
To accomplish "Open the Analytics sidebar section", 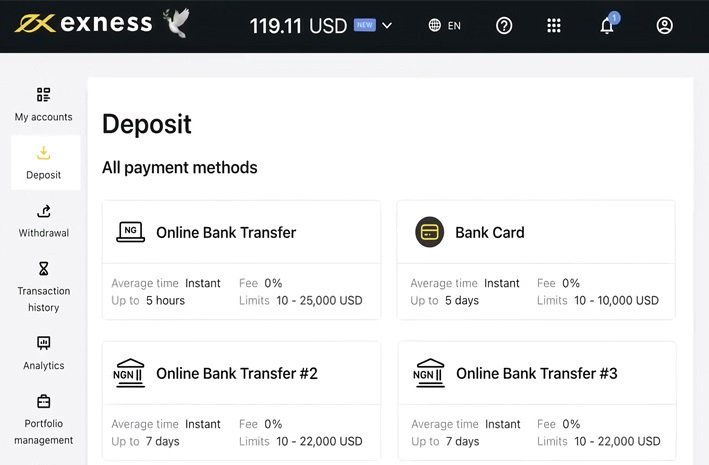I will point(43,353).
